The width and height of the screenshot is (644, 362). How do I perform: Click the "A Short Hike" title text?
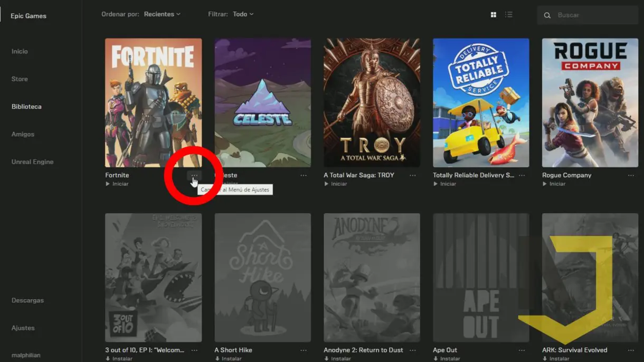[233, 350]
